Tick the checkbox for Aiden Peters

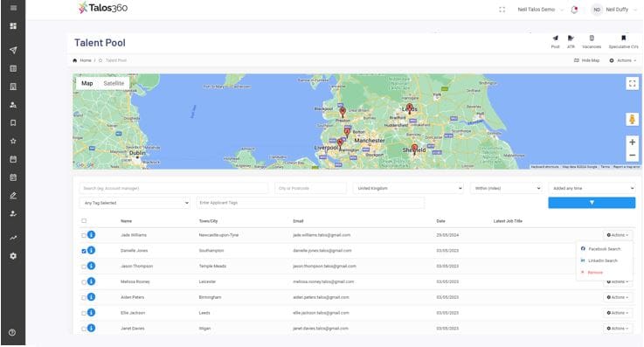point(84,298)
